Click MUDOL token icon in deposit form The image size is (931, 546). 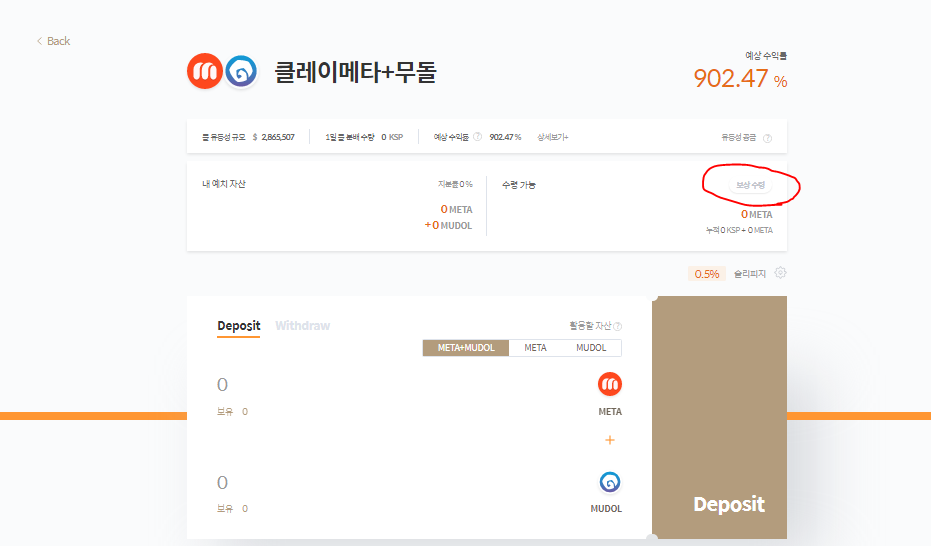pyautogui.click(x=610, y=482)
